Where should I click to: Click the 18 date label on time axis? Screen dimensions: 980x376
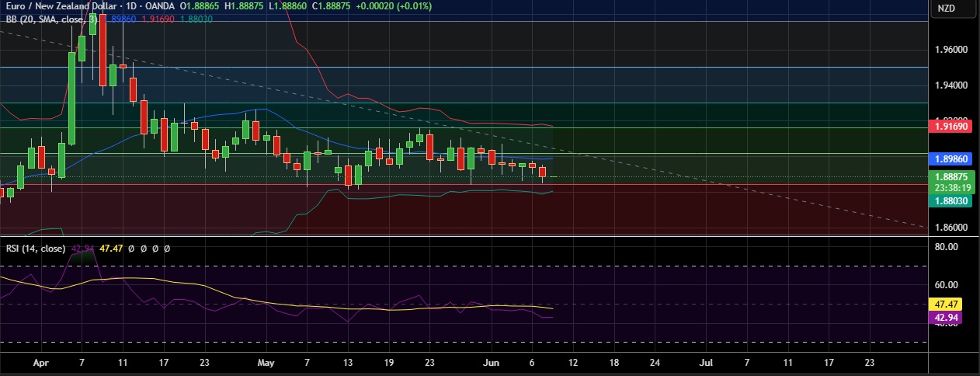coord(613,363)
